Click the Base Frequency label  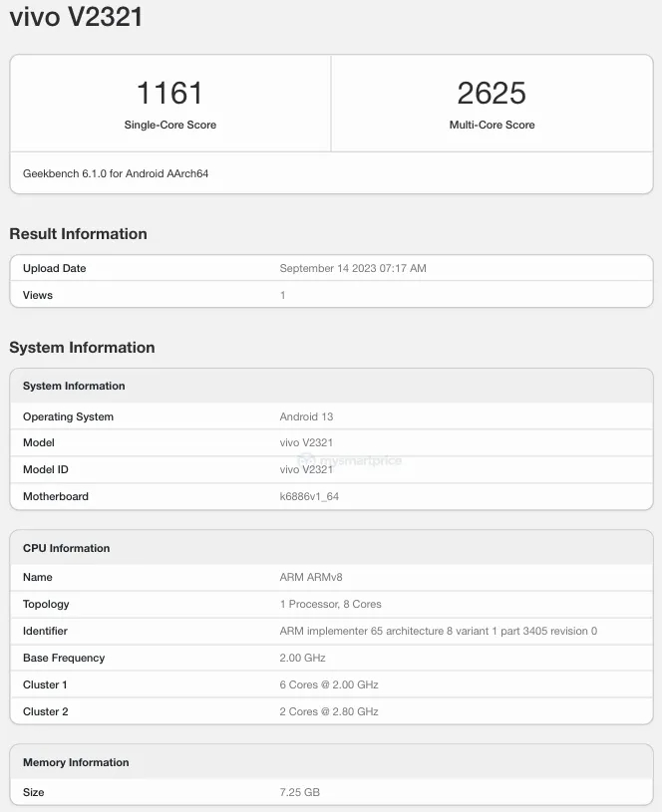pyautogui.click(x=64, y=659)
